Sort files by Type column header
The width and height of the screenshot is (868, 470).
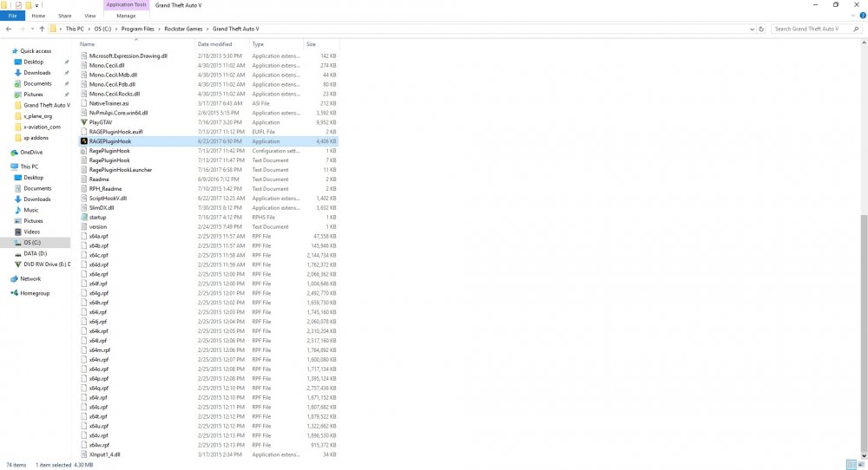tap(258, 44)
